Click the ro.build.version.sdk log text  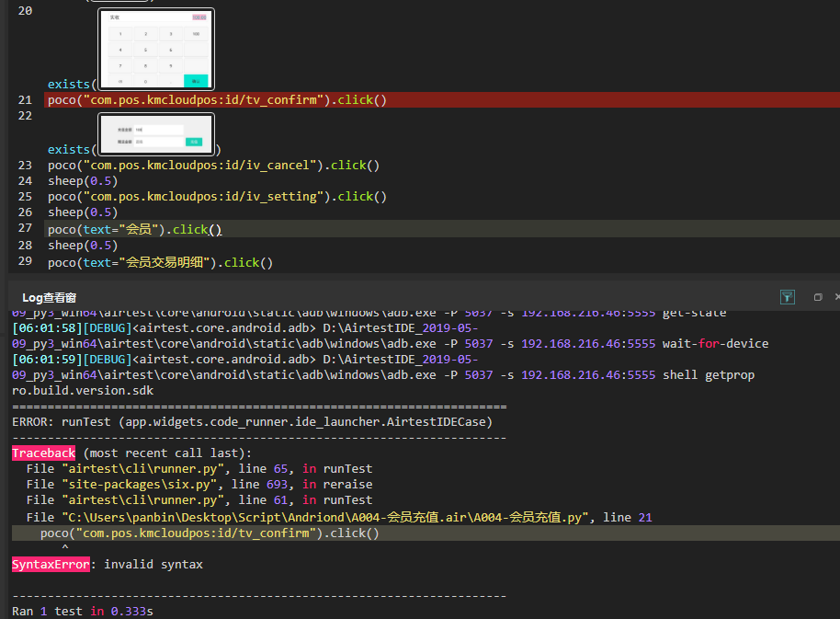83,390
